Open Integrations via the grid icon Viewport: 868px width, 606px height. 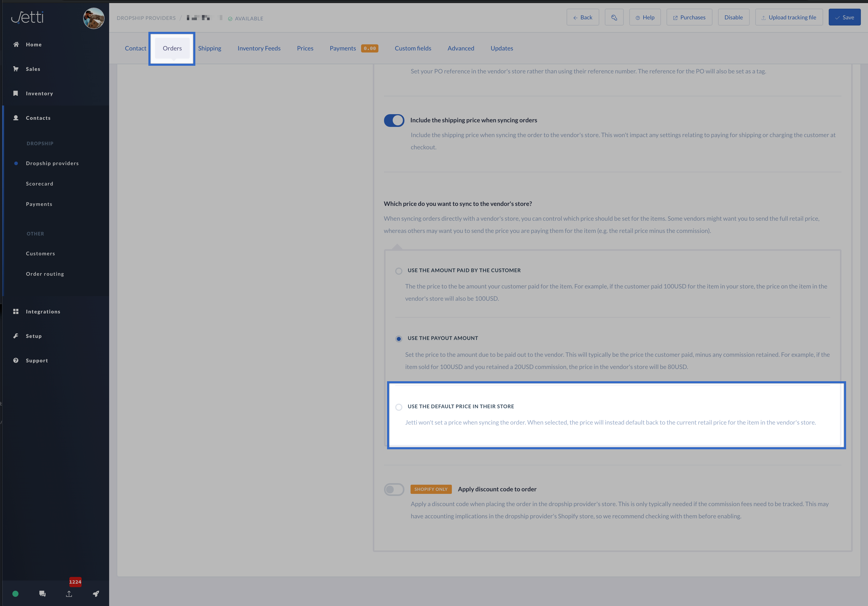click(16, 311)
